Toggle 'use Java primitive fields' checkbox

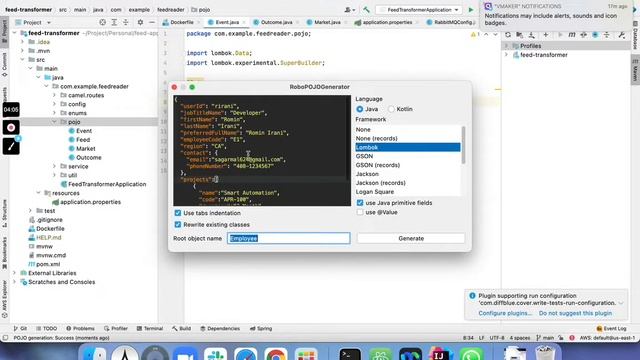pos(360,203)
